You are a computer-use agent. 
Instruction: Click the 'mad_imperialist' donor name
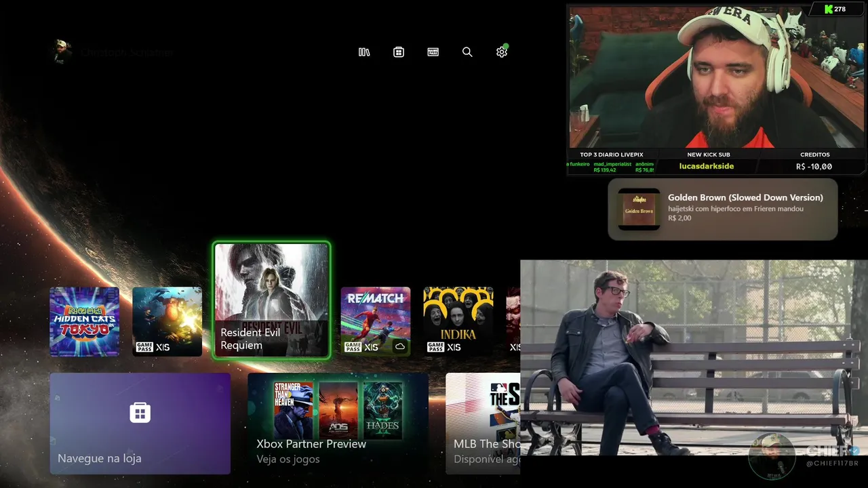click(x=612, y=164)
